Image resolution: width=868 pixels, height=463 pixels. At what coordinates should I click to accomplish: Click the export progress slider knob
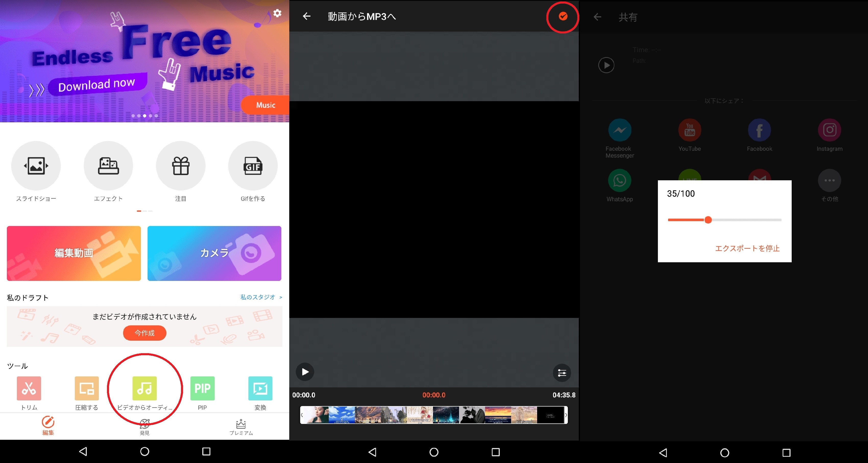(708, 220)
